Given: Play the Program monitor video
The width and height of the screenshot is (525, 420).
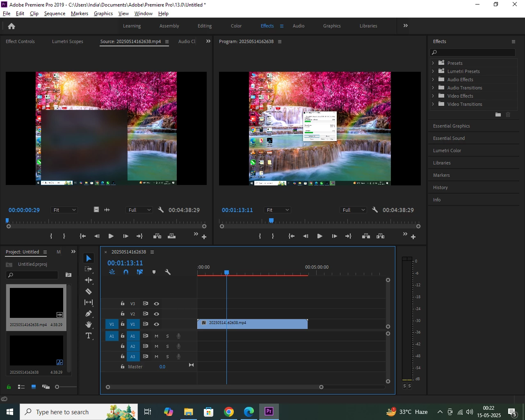Looking at the screenshot, I should 320,236.
